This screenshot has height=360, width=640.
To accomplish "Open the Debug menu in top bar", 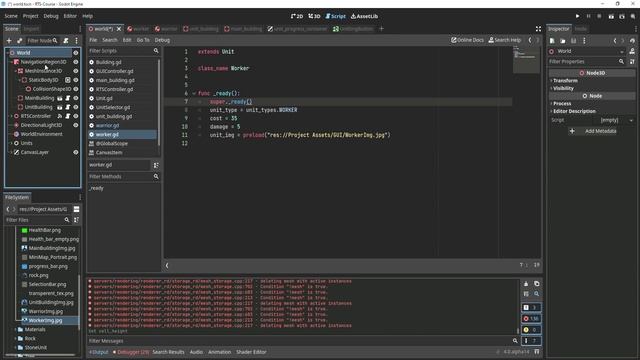I will 51,16.
